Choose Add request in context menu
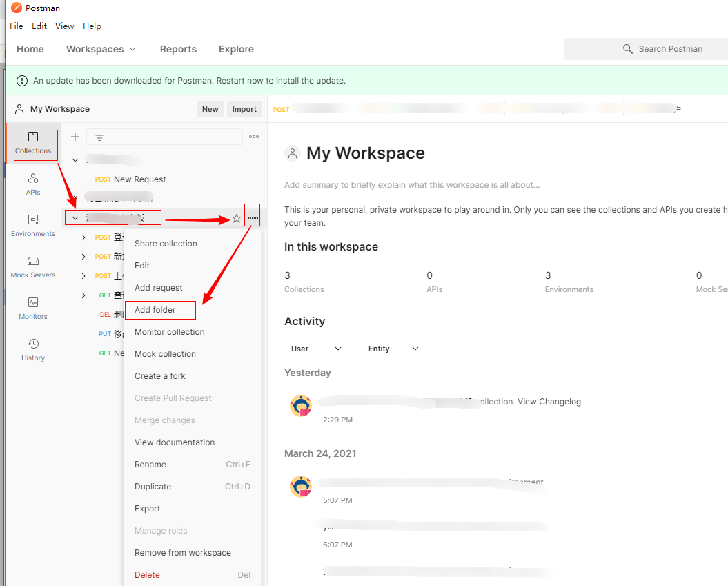The width and height of the screenshot is (728, 586). point(193,288)
